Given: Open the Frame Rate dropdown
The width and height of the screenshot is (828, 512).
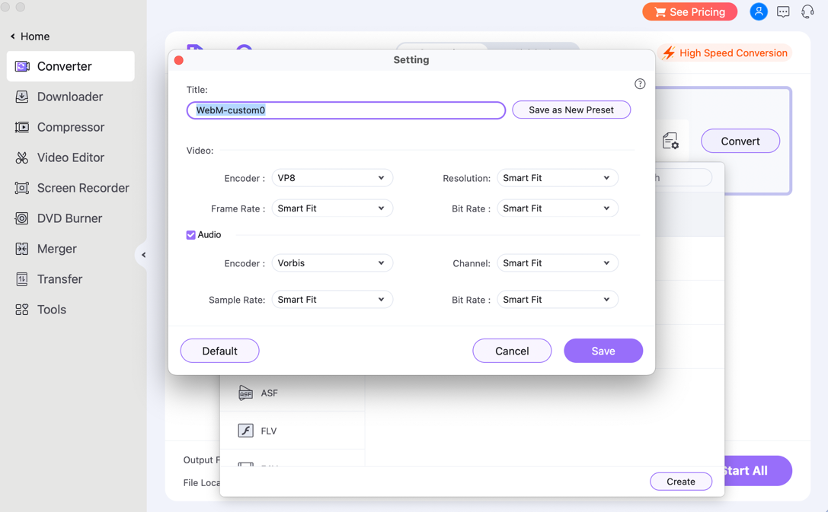Looking at the screenshot, I should 332,208.
